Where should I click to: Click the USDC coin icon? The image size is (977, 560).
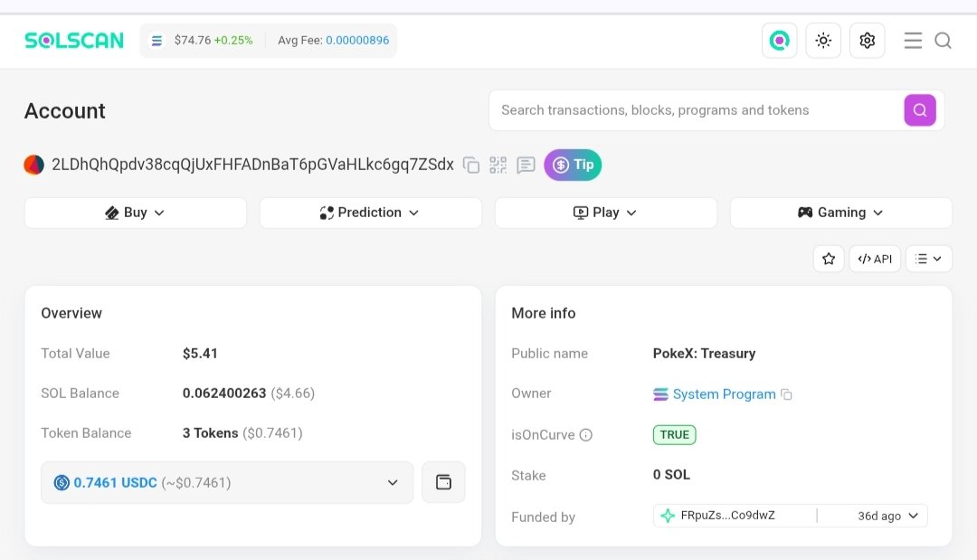pos(62,483)
